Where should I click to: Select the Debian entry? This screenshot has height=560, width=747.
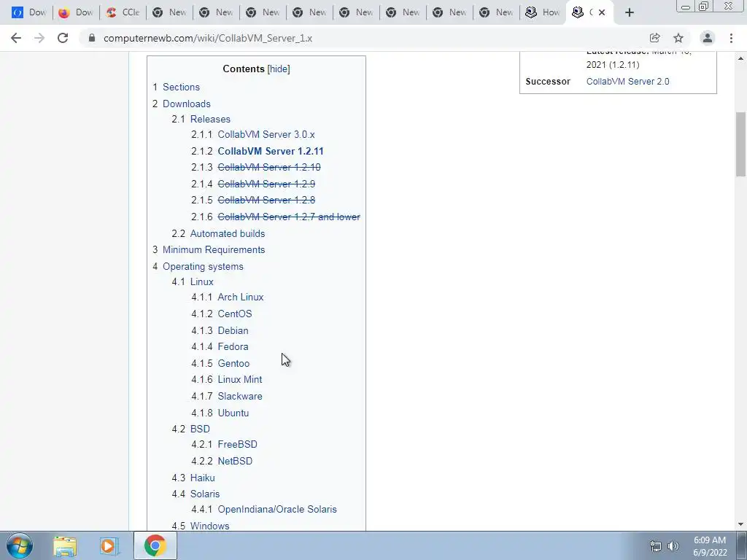[233, 330]
